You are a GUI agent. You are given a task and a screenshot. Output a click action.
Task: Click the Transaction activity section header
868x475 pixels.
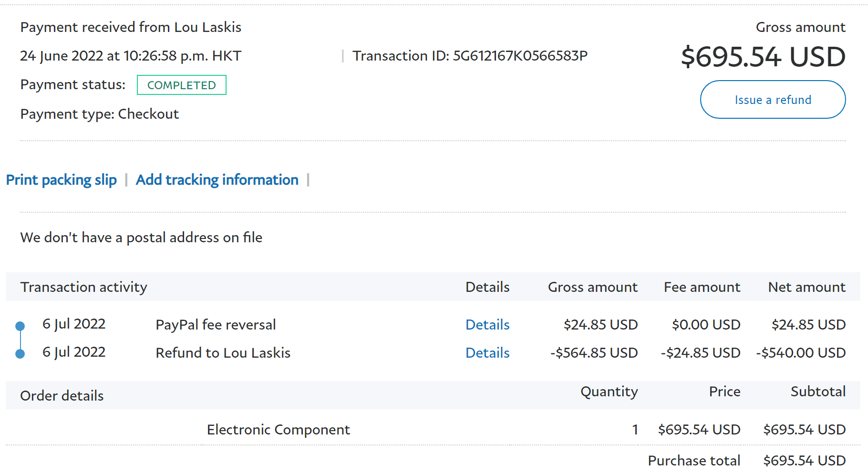(84, 287)
